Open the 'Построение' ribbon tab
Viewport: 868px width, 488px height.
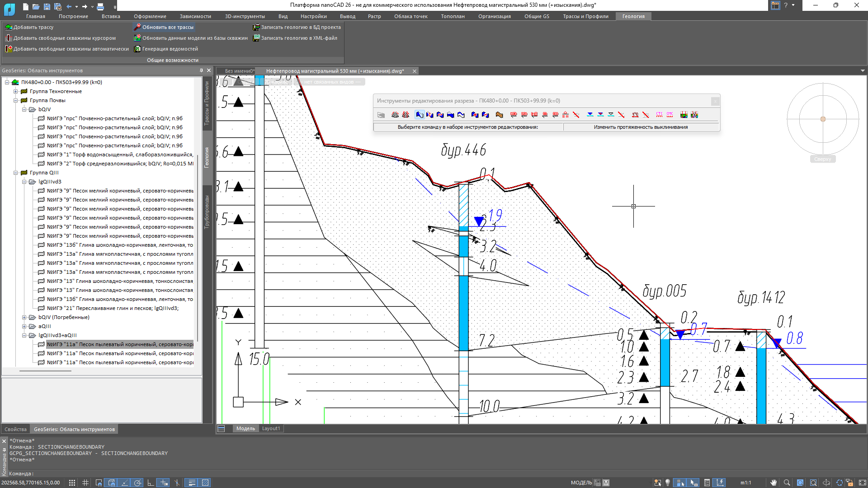tap(73, 16)
